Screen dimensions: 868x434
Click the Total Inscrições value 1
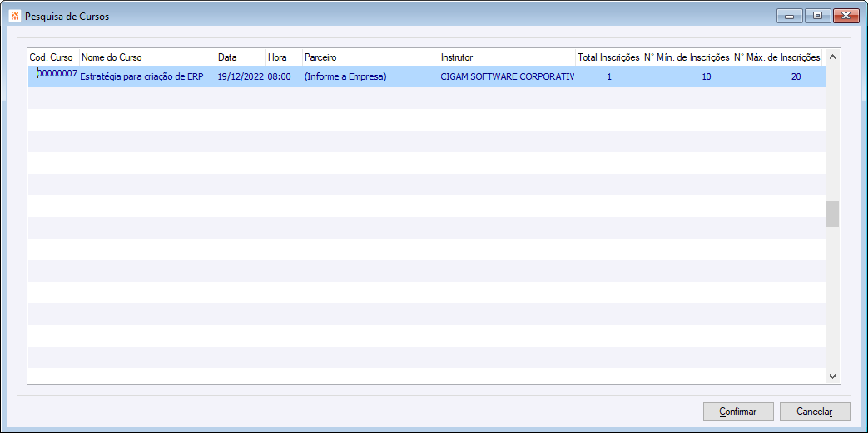608,76
